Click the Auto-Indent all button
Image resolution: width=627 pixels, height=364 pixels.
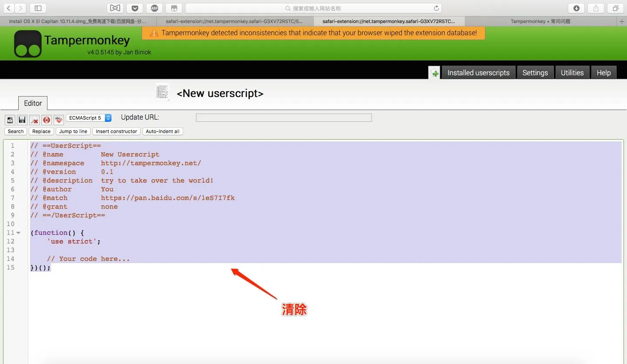(x=162, y=131)
